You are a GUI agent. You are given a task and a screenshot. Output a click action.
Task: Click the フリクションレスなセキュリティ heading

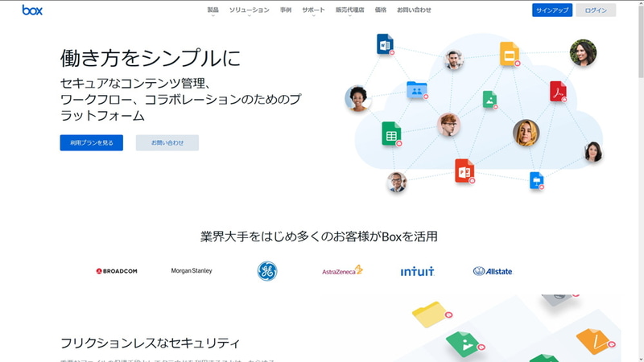click(x=151, y=343)
